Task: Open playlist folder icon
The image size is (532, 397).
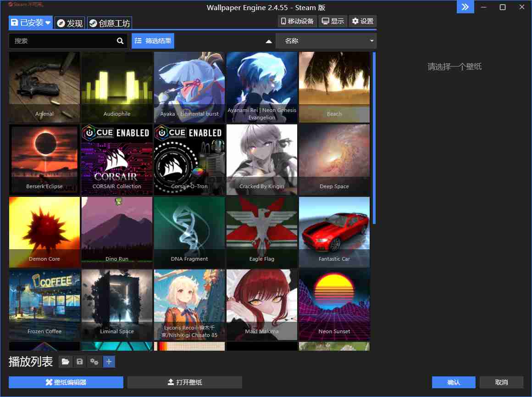Action: (x=65, y=362)
